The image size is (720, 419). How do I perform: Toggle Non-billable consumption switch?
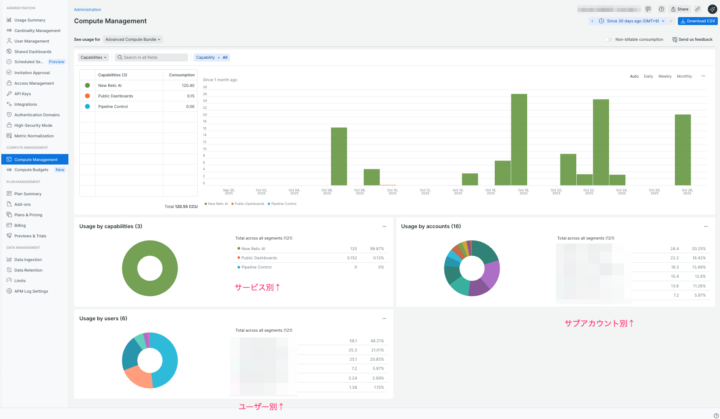click(610, 39)
